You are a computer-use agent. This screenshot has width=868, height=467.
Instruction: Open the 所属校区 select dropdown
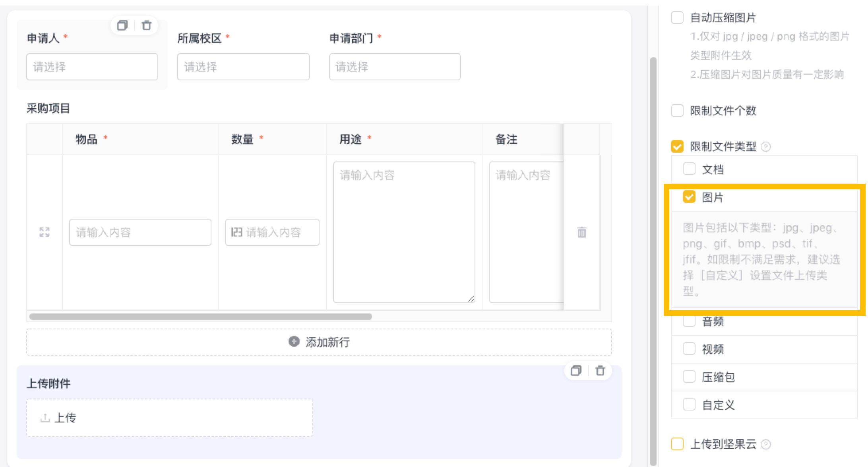(x=243, y=67)
